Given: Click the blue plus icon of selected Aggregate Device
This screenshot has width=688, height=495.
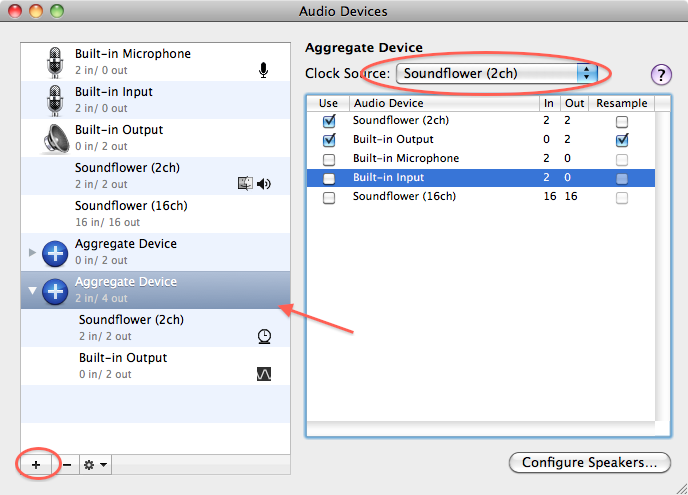Looking at the screenshot, I should pos(55,291).
